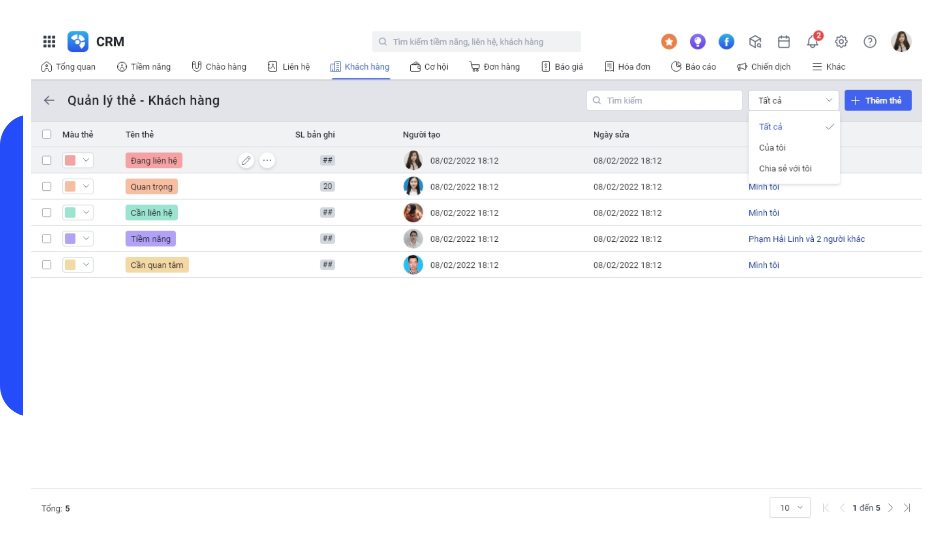The height and width of the screenshot is (560, 930).
Task: Tick the select-all checkbox in table header
Action: (46, 134)
